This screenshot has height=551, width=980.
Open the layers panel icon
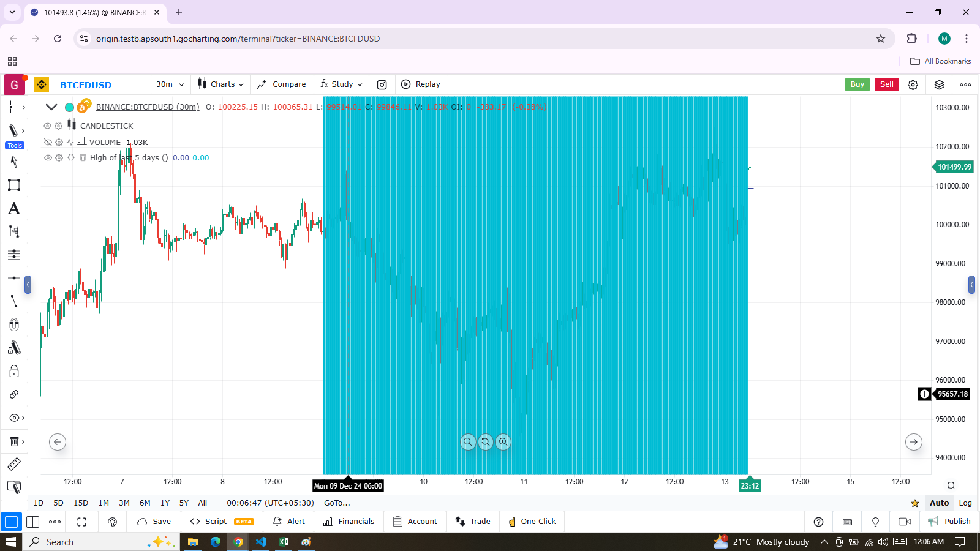[939, 84]
